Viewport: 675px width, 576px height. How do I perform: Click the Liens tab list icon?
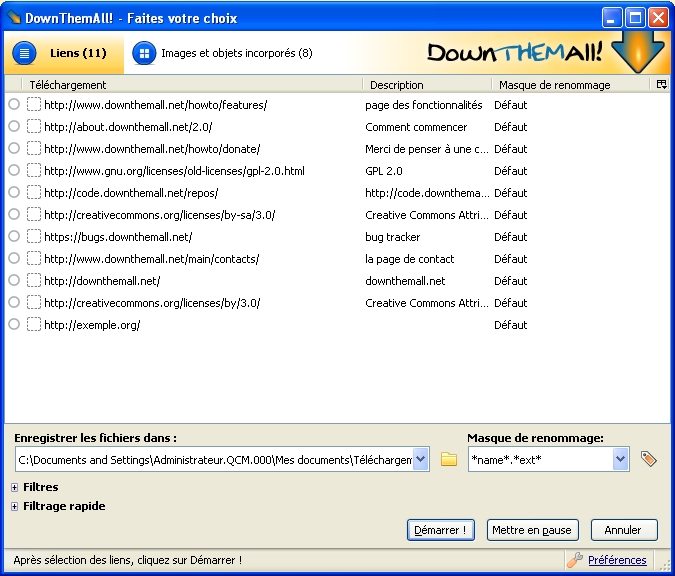pyautogui.click(x=26, y=53)
